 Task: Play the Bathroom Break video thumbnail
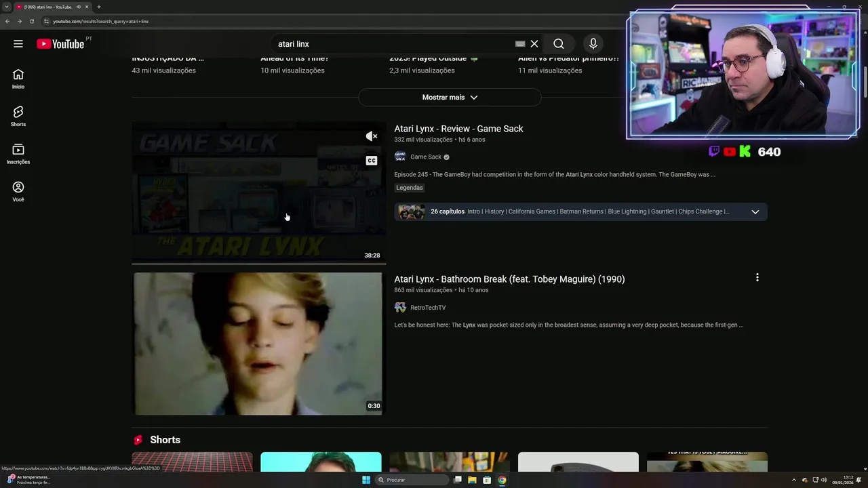click(x=258, y=344)
